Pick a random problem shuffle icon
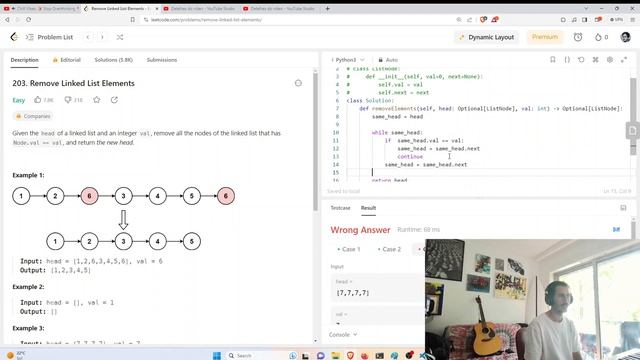640x360 pixels. click(x=120, y=37)
